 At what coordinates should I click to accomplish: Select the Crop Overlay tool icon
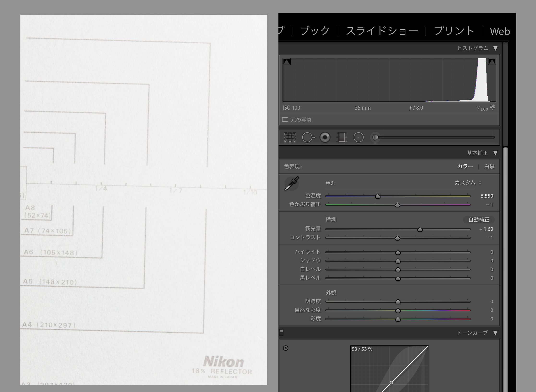[x=290, y=138]
